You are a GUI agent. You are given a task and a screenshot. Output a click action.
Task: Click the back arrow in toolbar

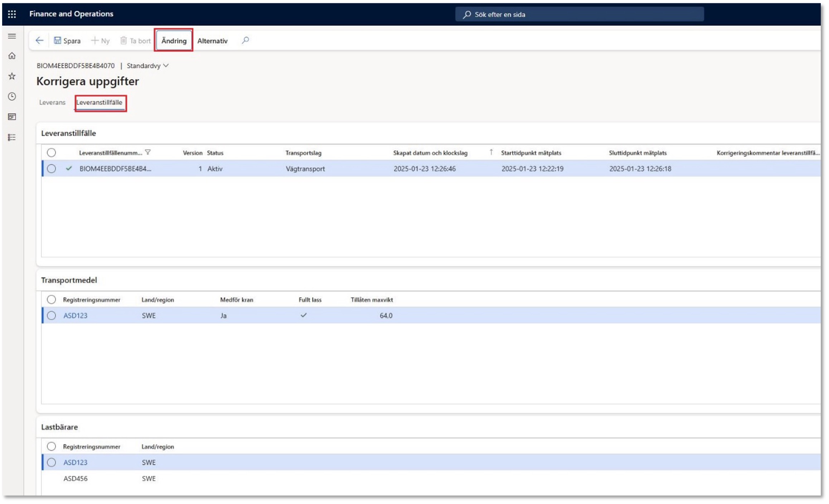pyautogui.click(x=39, y=41)
